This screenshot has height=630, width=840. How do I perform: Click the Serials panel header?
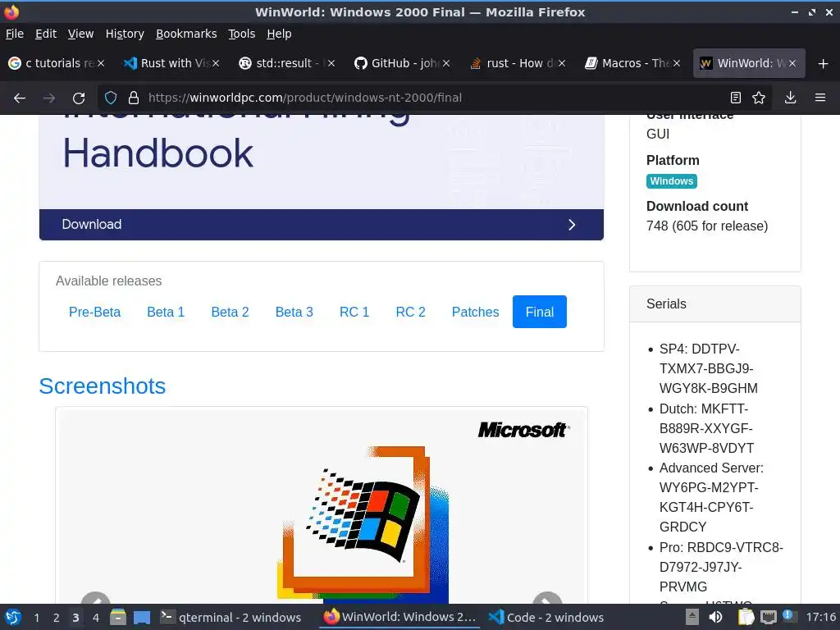point(714,304)
